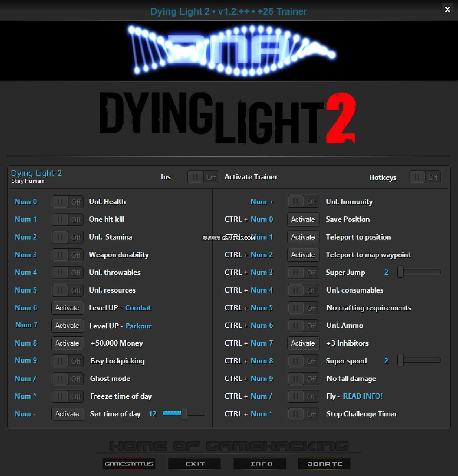This screenshot has height=476, width=458.
Task: Enable Ghost mode toggle
Action: [68, 379]
